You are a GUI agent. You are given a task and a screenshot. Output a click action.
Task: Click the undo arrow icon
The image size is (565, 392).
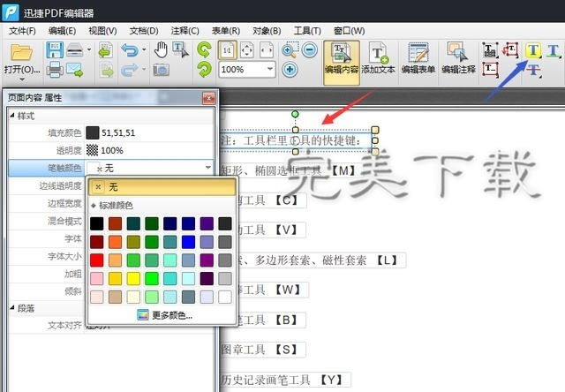(130, 50)
